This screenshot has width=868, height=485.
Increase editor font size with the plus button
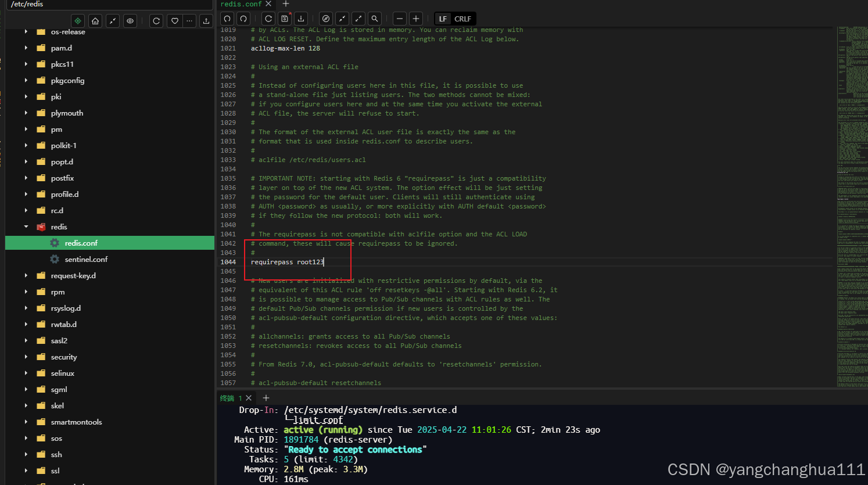416,18
